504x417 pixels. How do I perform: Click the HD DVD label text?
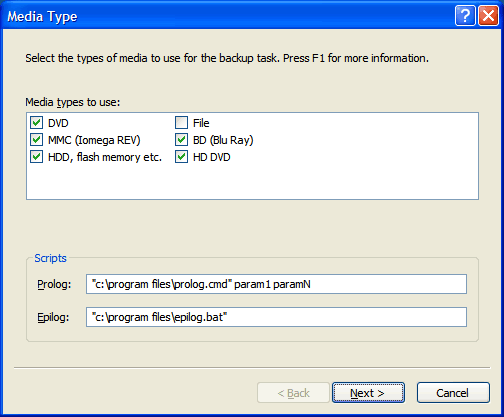pos(212,157)
